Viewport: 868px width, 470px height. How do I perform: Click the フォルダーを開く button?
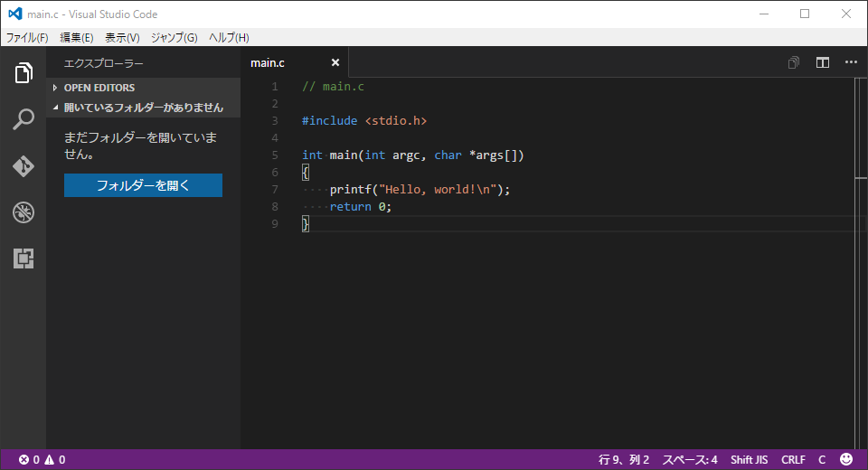click(x=144, y=185)
